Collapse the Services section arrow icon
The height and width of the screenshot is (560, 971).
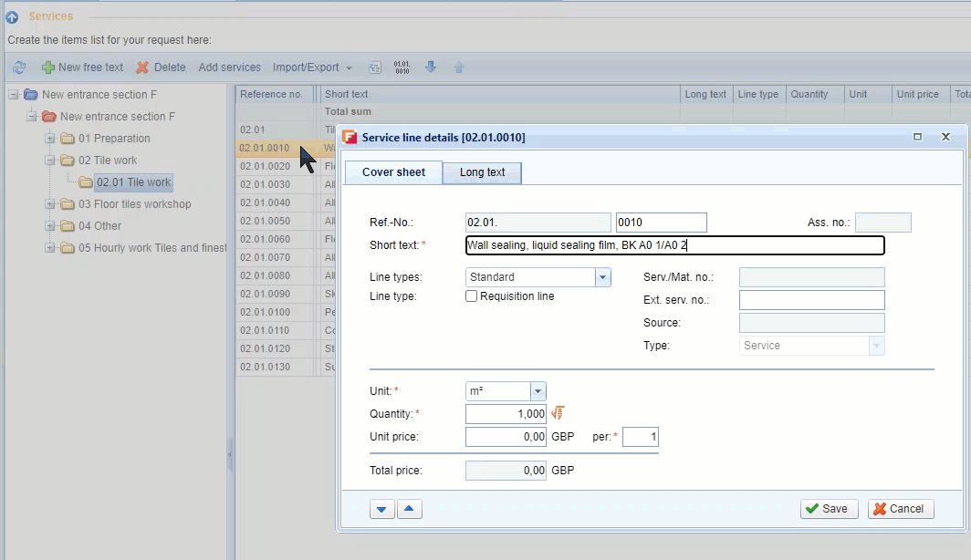pos(12,16)
